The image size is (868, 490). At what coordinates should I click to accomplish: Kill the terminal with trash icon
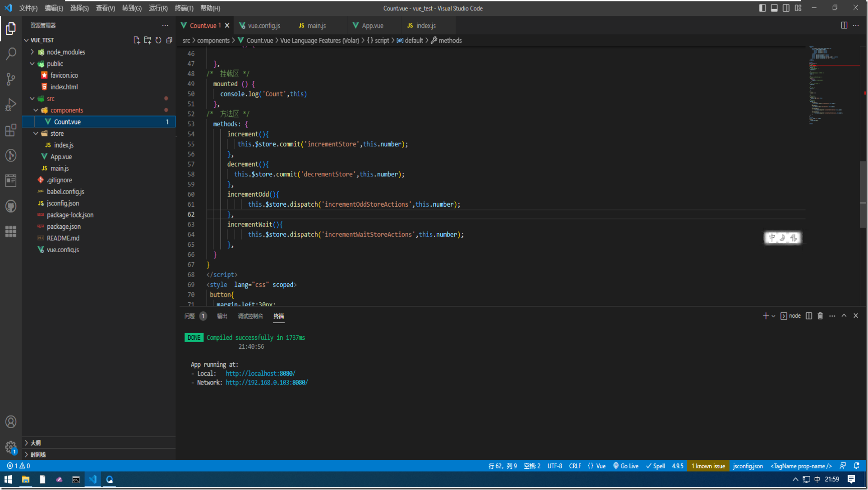820,316
